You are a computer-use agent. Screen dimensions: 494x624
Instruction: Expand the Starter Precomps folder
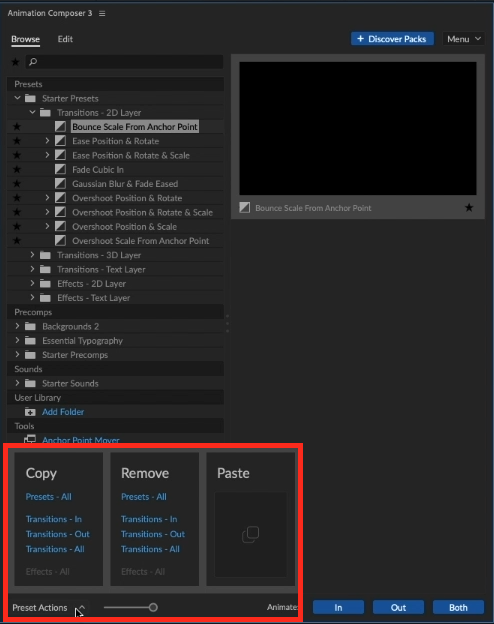[17, 354]
